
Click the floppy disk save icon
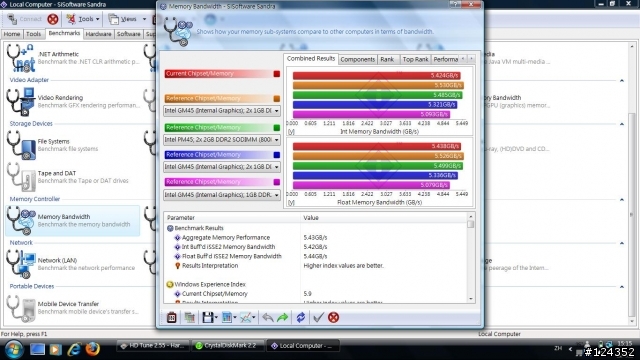pyautogui.click(x=207, y=317)
